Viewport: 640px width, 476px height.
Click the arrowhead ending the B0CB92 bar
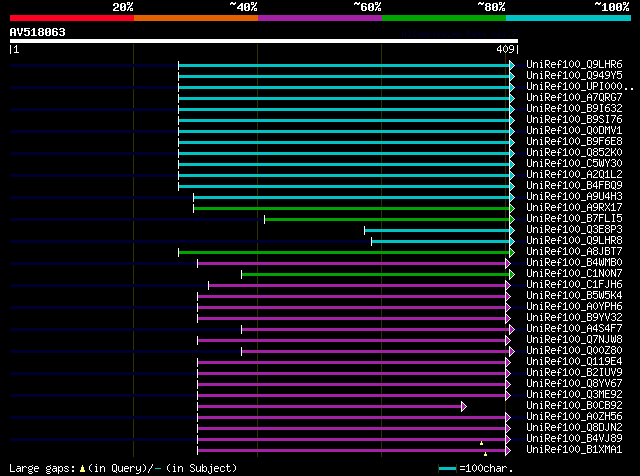click(464, 407)
